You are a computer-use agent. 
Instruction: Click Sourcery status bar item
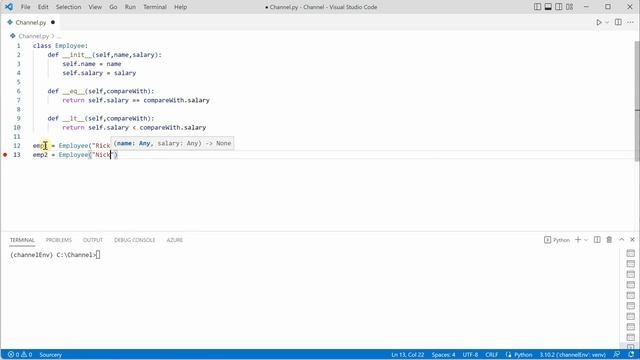click(50, 355)
